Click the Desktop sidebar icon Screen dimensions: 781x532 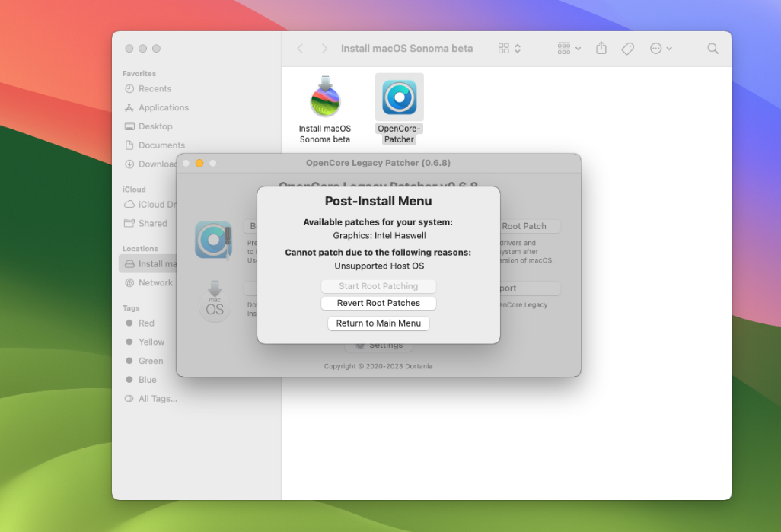point(129,126)
